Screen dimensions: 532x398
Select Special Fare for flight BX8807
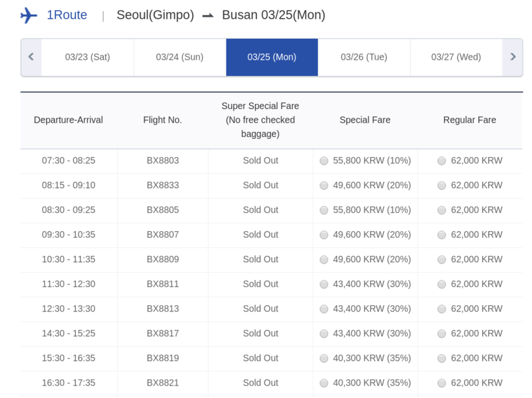pos(324,235)
